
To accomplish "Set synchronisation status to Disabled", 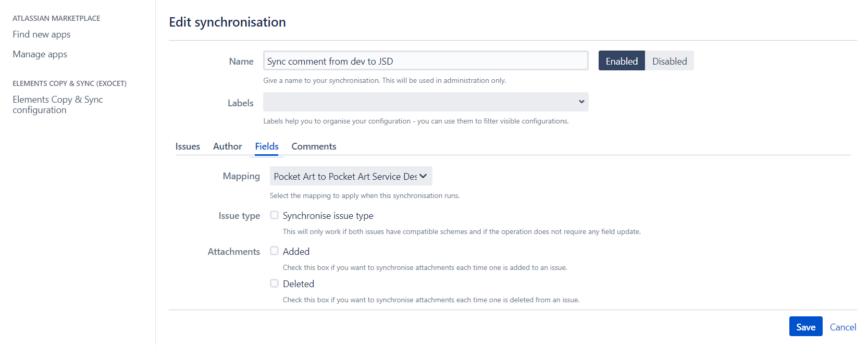I will click(x=669, y=60).
